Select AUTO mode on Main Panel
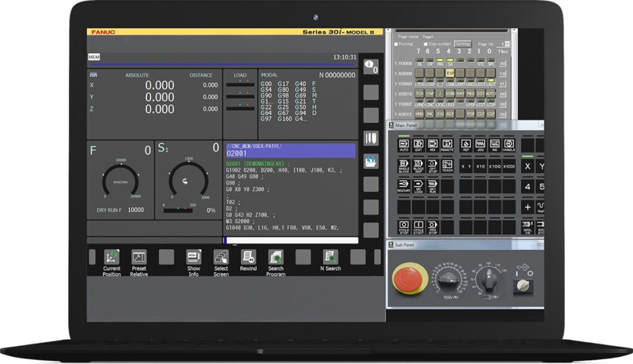The image size is (633, 364). (x=404, y=144)
